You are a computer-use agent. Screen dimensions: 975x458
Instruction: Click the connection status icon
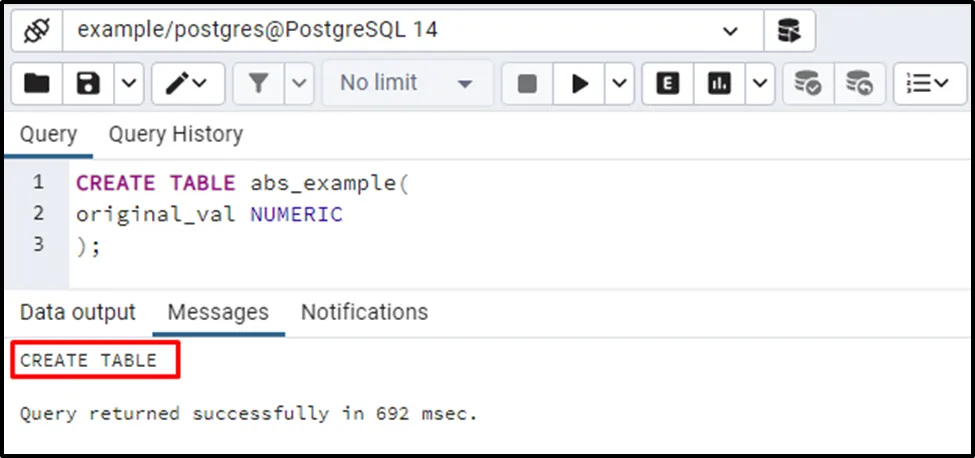[x=37, y=31]
